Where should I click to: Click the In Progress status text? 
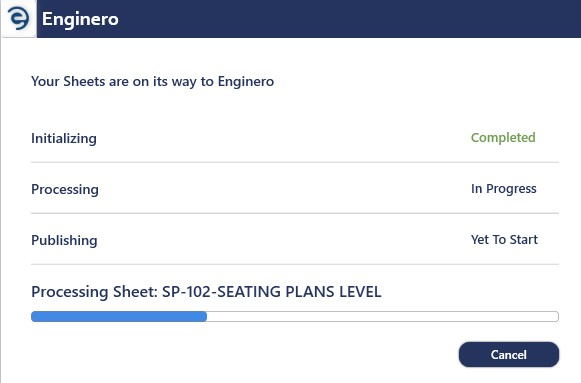tap(504, 189)
